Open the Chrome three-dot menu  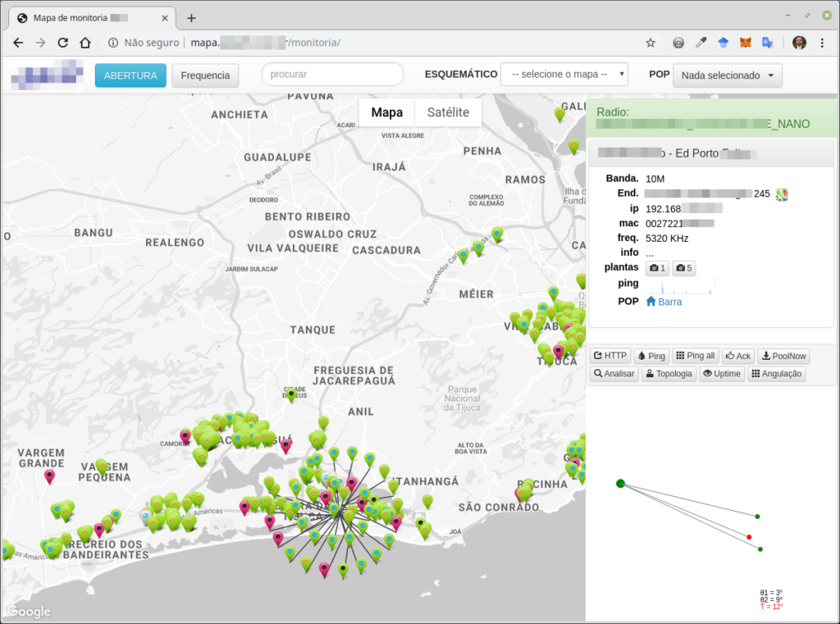pyautogui.click(x=824, y=43)
